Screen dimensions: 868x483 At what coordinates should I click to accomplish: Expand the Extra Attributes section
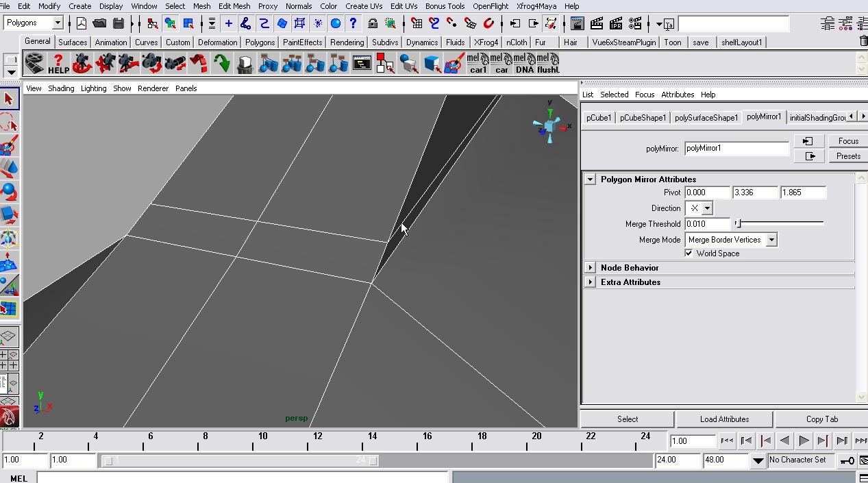pyautogui.click(x=590, y=282)
